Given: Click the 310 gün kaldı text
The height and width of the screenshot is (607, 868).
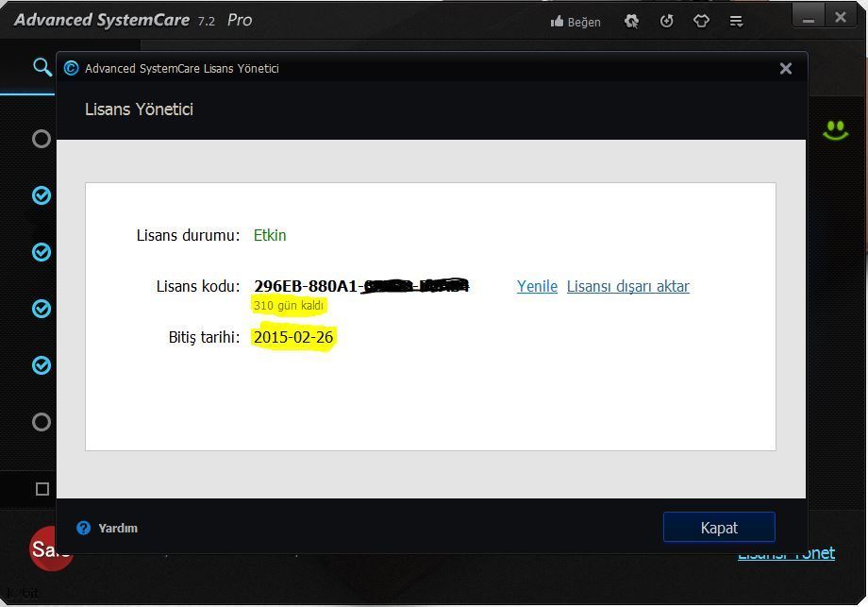Looking at the screenshot, I should click(289, 305).
